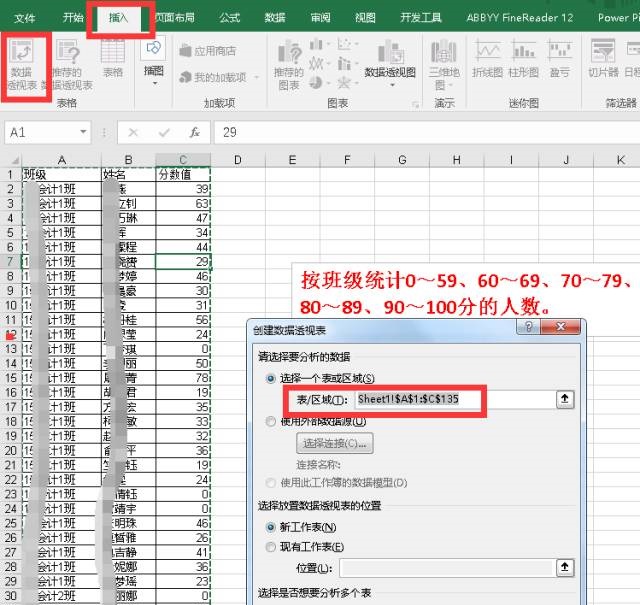Image resolution: width=640 pixels, height=605 pixels.
Task: Open the 插图 illustrations dropdown
Action: 153,61
